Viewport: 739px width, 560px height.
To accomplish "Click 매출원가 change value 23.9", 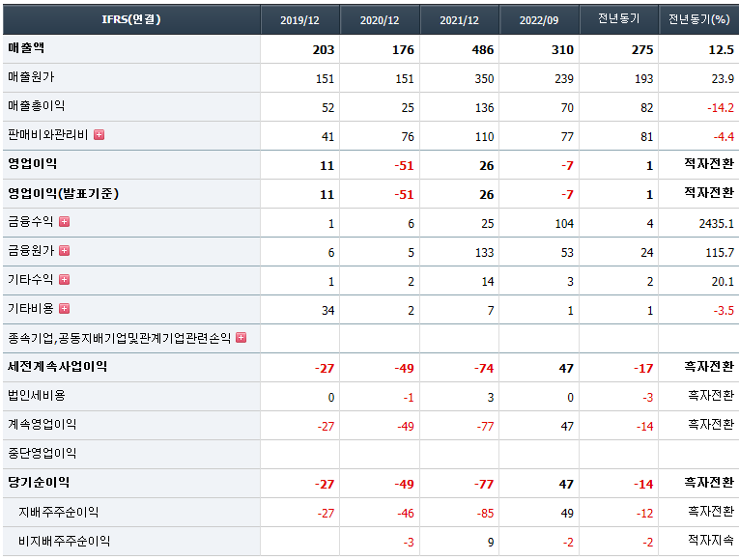I will click(723, 79).
